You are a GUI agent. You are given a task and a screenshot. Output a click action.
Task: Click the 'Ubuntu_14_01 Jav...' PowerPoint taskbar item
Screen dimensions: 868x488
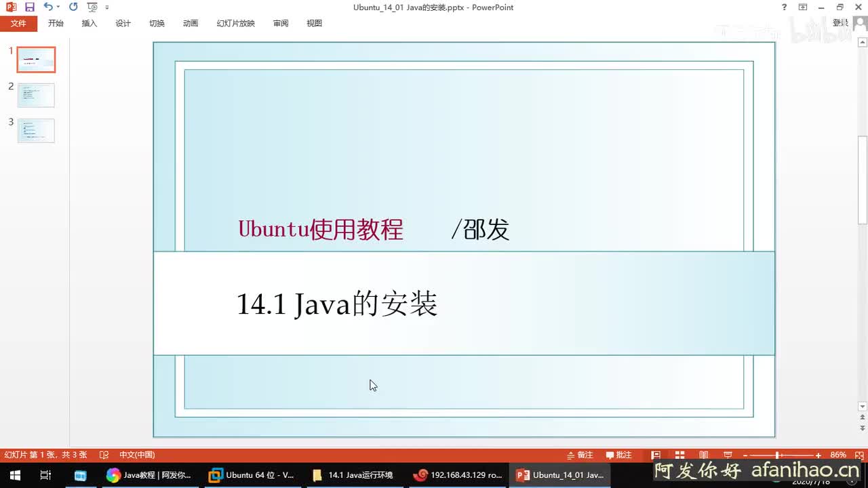560,475
